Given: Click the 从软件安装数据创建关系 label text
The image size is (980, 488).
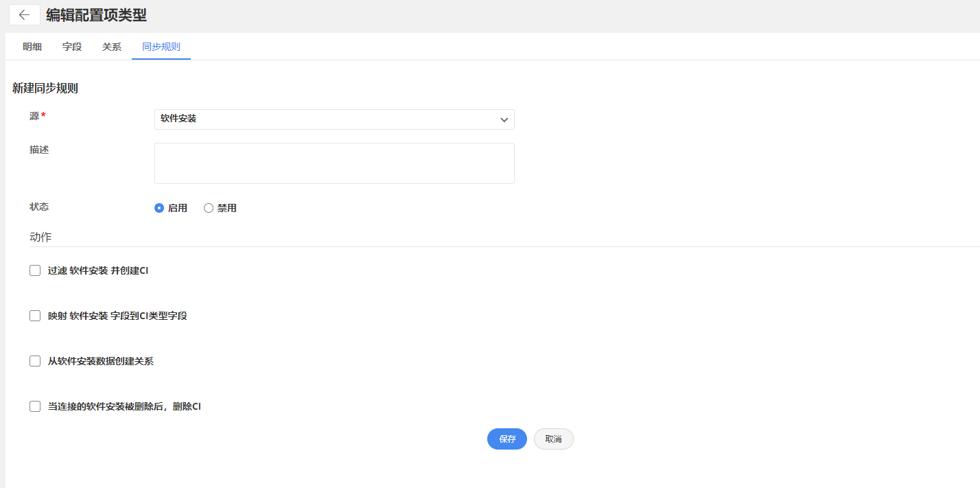Looking at the screenshot, I should (x=101, y=361).
